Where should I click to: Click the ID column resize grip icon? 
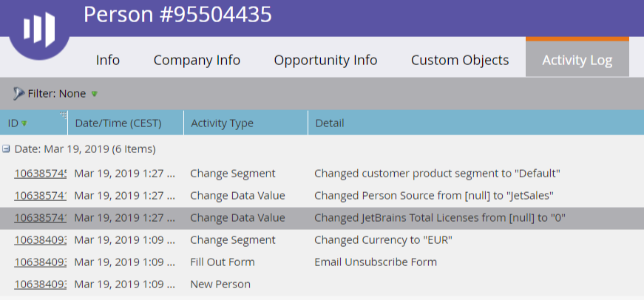tap(64, 115)
